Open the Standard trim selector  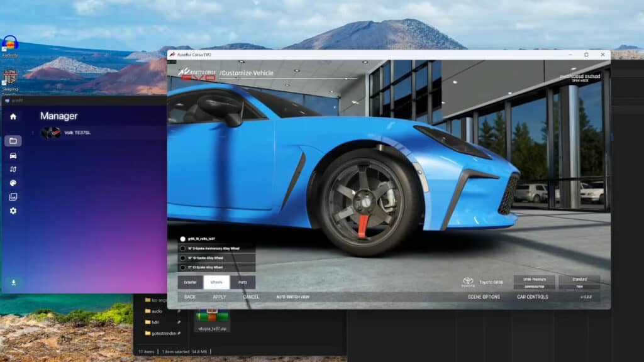tap(579, 281)
